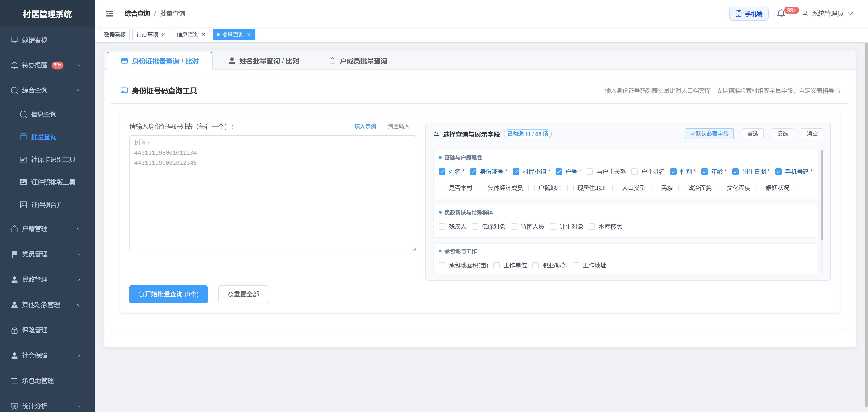Click the 手机端 button
This screenshot has width=868, height=412.
point(749,14)
